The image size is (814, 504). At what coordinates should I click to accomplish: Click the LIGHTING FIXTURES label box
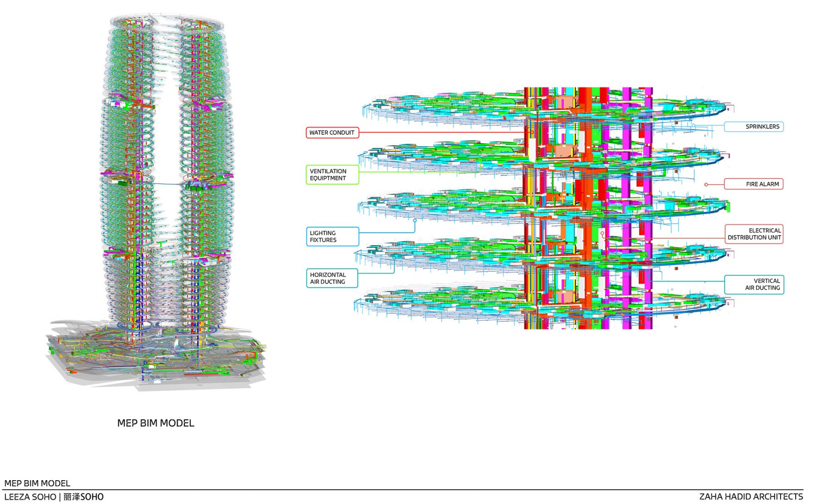tap(332, 237)
